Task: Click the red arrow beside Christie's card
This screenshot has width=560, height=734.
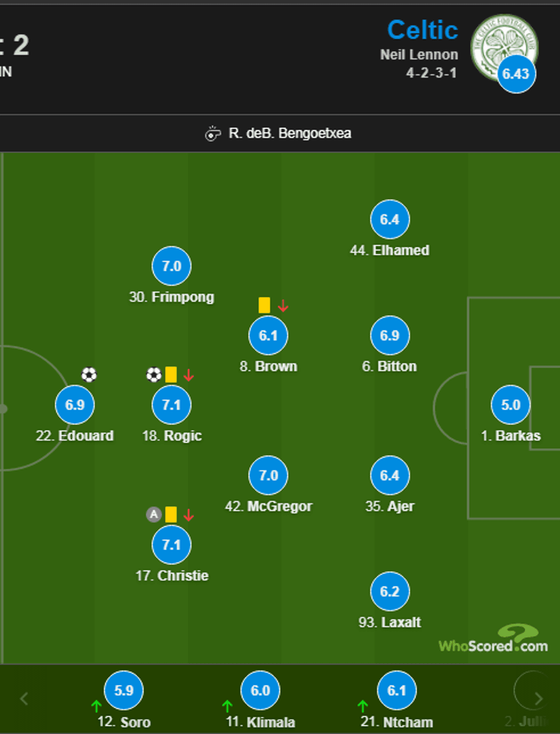Action: click(x=189, y=515)
